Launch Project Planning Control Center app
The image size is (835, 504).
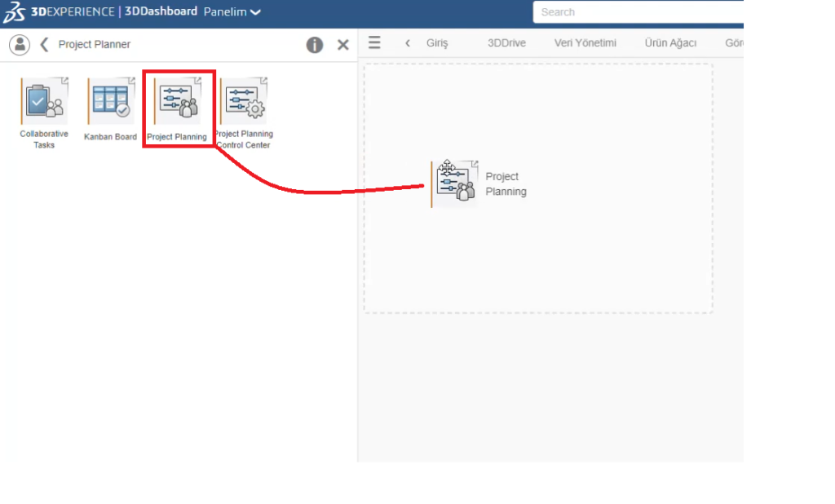[244, 103]
